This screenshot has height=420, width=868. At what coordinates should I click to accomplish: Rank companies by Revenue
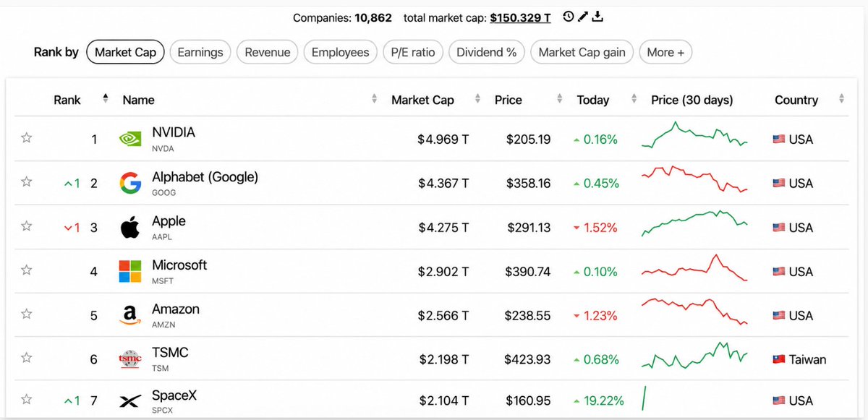click(x=268, y=52)
